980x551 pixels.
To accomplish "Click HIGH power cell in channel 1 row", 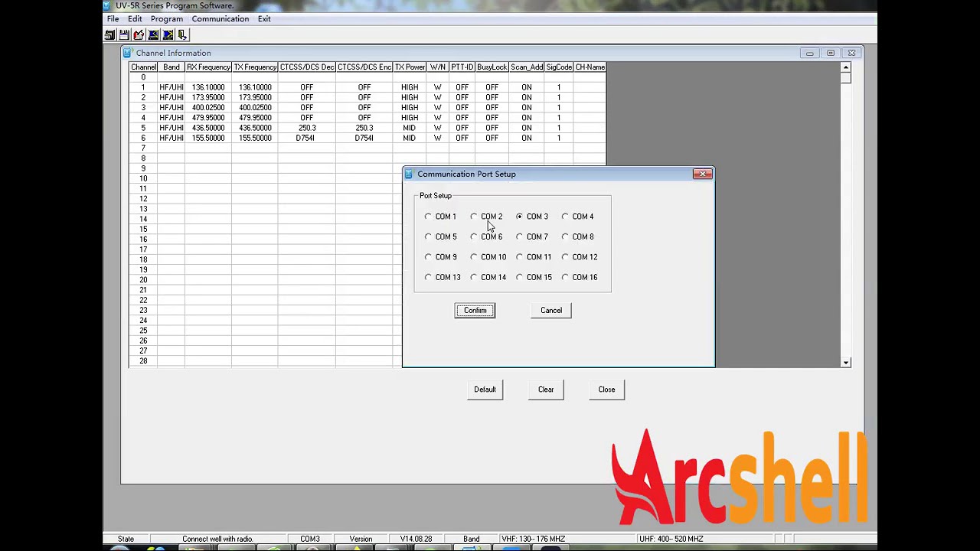I will click(410, 87).
